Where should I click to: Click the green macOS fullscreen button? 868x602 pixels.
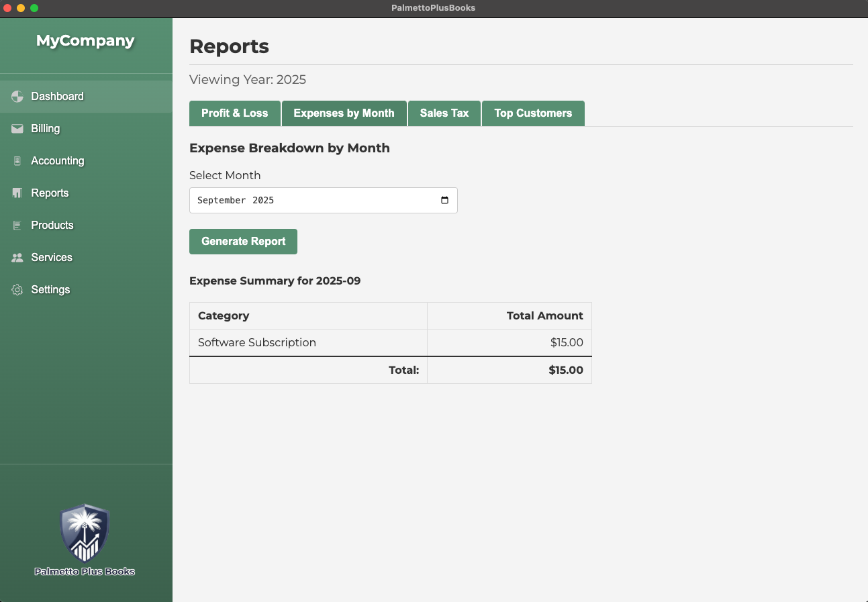point(34,8)
